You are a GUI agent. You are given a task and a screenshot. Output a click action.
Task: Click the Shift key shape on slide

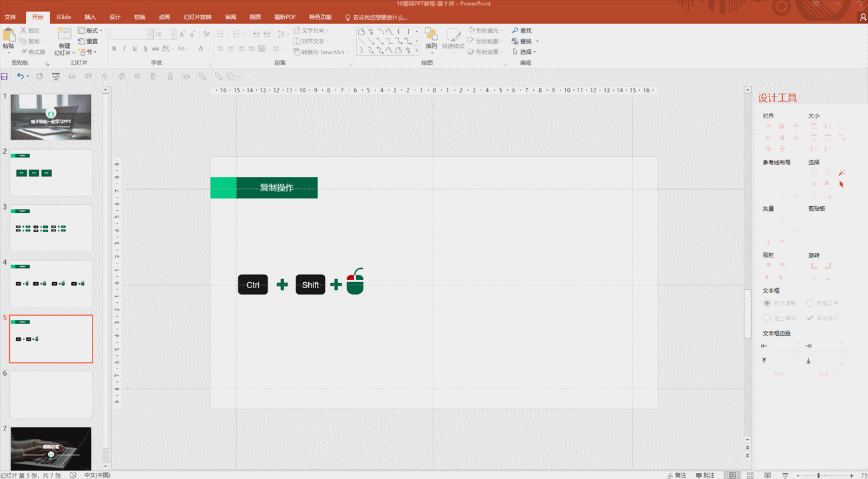click(310, 285)
